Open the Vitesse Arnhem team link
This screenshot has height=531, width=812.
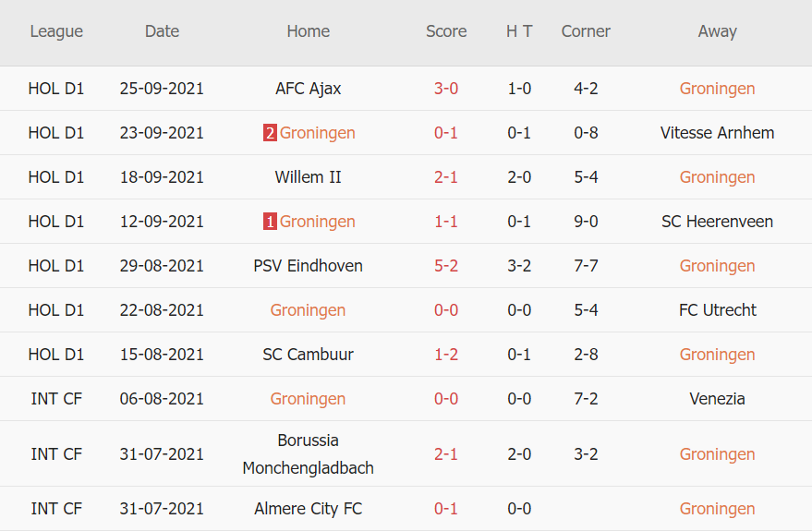717,133
